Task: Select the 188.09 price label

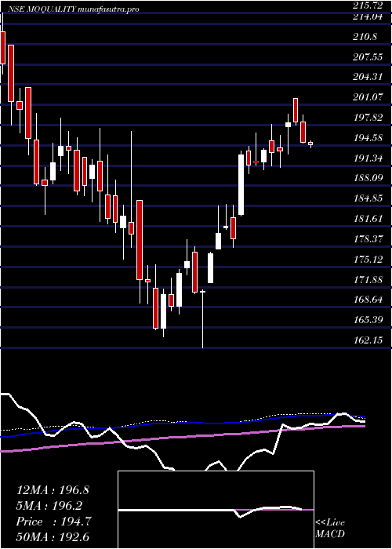Action: click(x=366, y=178)
